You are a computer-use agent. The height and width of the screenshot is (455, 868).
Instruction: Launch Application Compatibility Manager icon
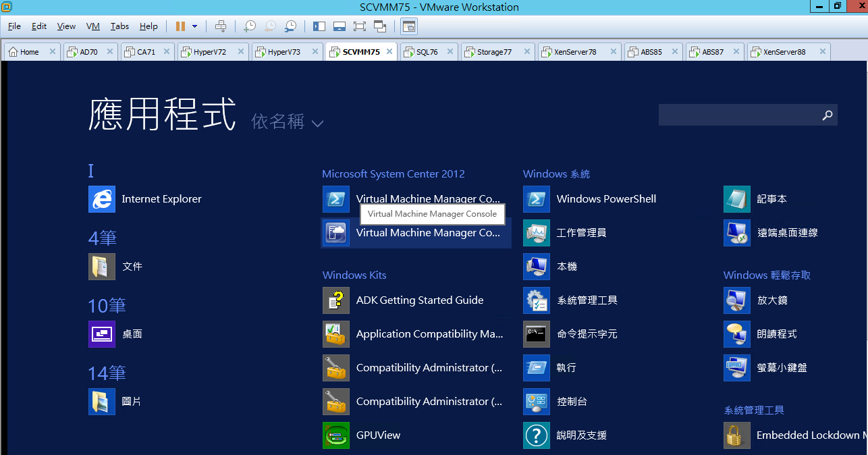pos(336,334)
